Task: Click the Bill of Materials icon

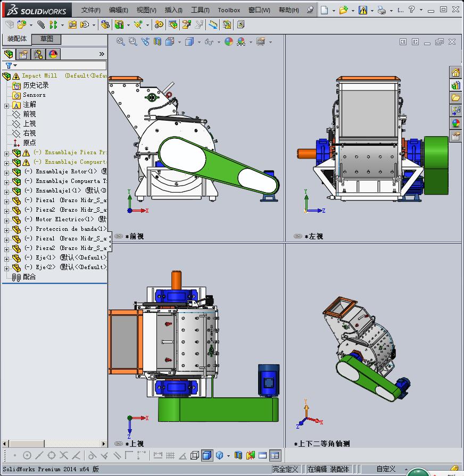Action: (x=173, y=24)
